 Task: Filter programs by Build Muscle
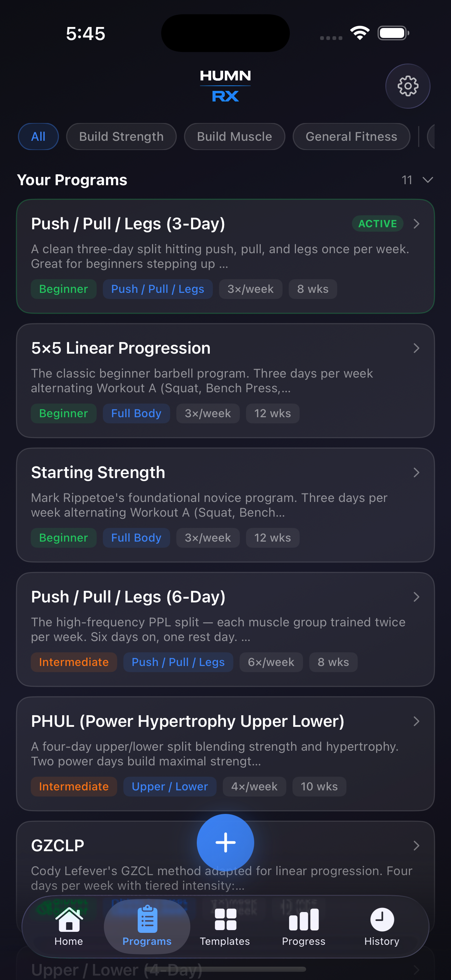pos(234,137)
